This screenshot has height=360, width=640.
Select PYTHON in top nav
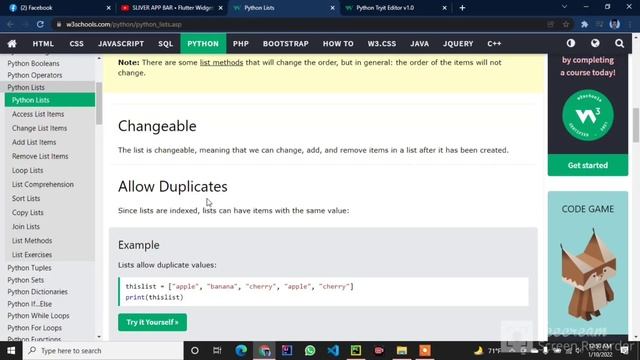point(203,44)
